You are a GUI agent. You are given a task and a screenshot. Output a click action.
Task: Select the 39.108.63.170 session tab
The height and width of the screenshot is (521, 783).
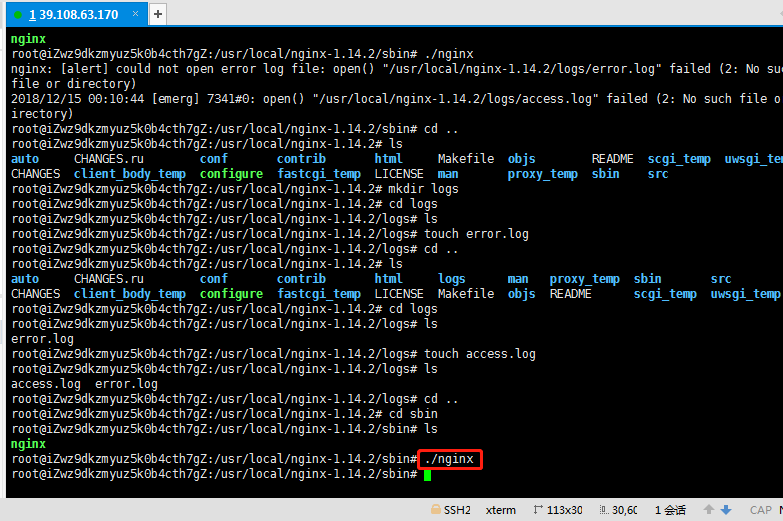[x=77, y=14]
